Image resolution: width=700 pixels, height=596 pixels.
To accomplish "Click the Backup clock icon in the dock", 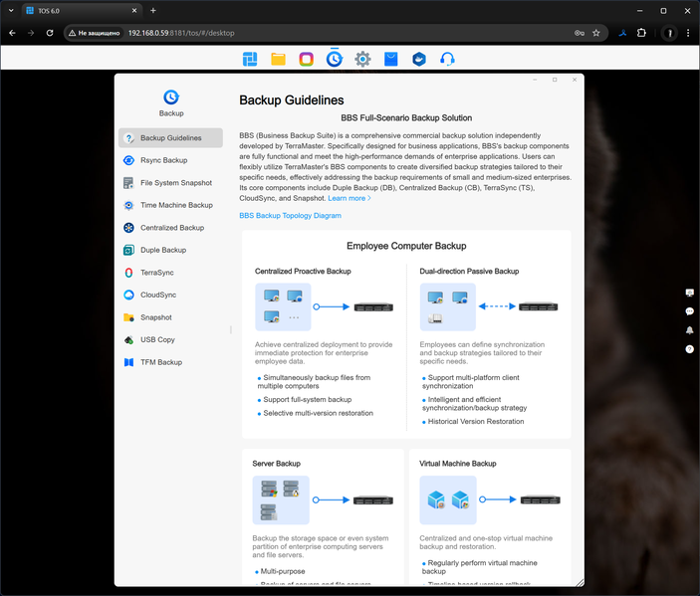I will (x=335, y=59).
